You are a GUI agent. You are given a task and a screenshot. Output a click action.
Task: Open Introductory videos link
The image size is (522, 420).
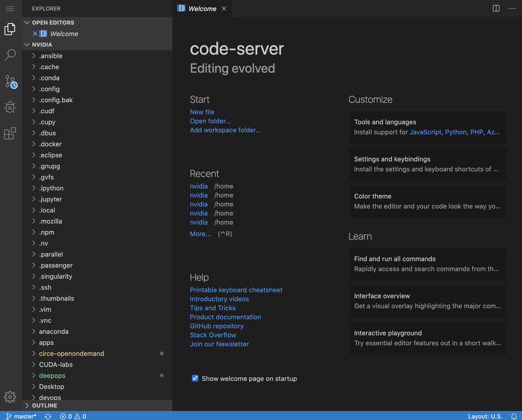tap(219, 299)
